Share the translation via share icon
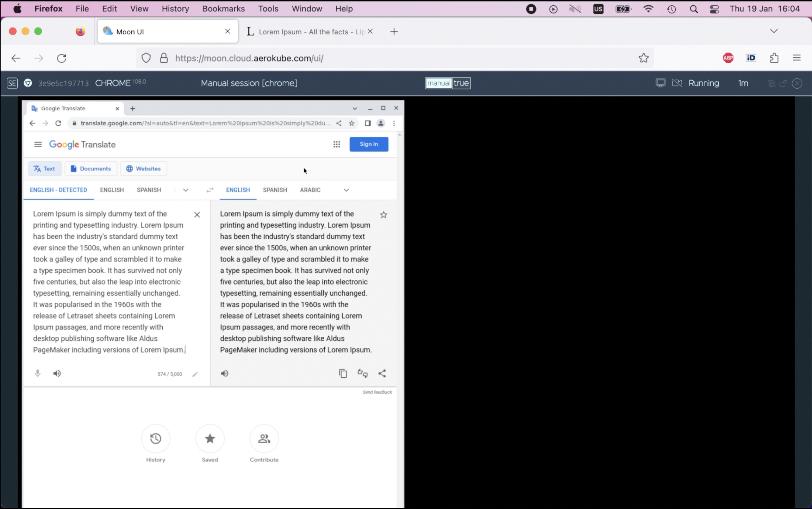This screenshot has height=509, width=812. click(382, 373)
